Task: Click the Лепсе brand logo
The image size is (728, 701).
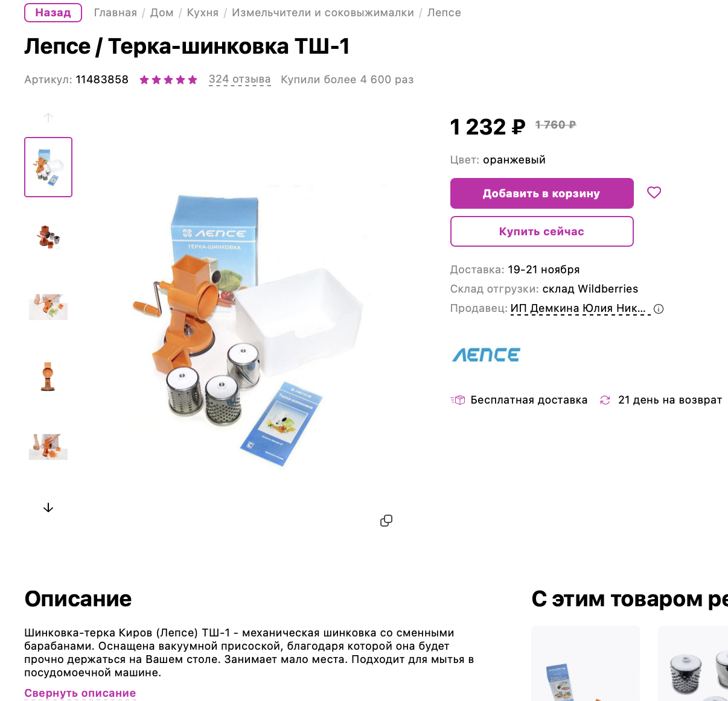Action: [486, 355]
